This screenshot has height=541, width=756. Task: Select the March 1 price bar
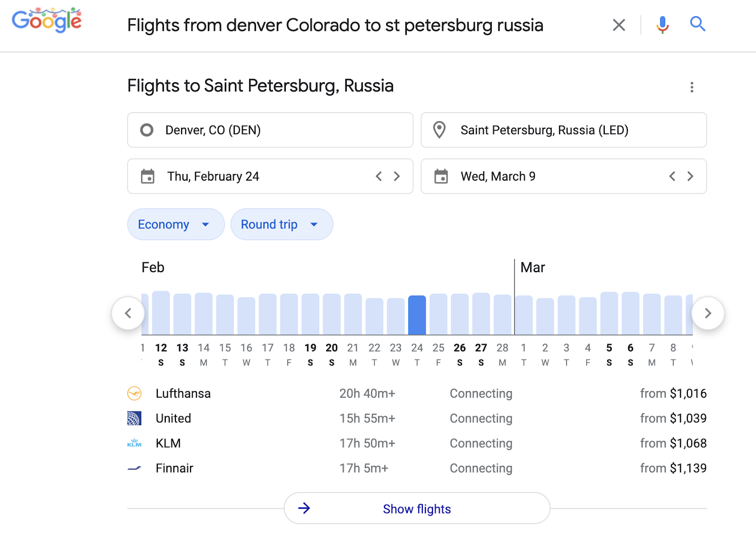click(x=524, y=315)
